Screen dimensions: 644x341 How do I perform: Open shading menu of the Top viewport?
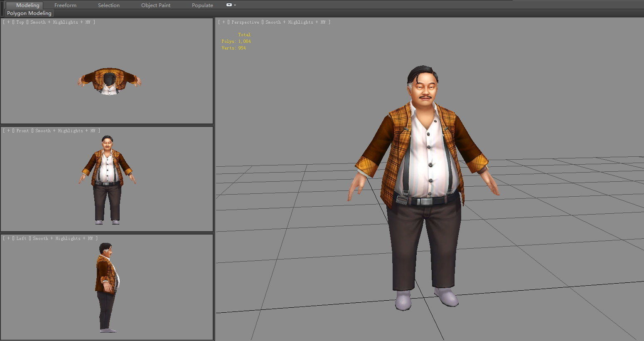60,22
